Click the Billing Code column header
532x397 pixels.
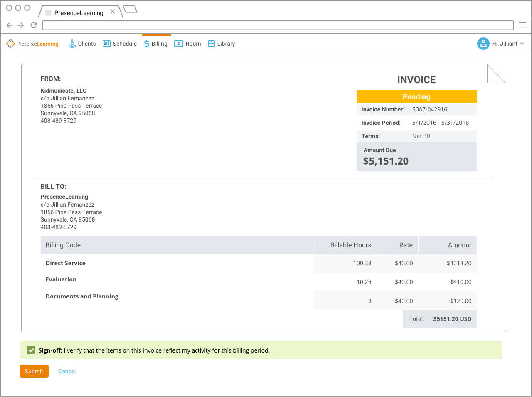(177, 245)
